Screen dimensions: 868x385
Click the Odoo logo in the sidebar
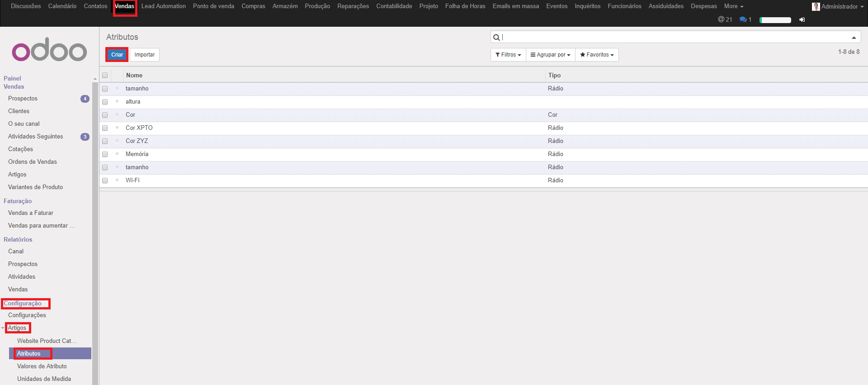click(x=49, y=50)
